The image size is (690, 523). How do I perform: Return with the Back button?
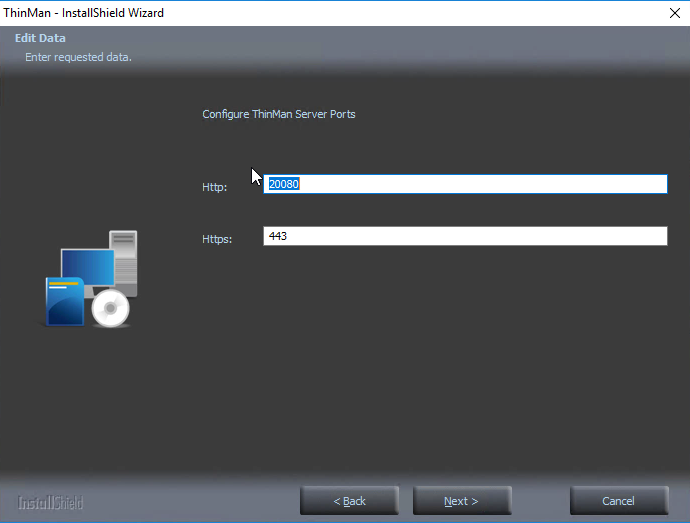pos(349,501)
